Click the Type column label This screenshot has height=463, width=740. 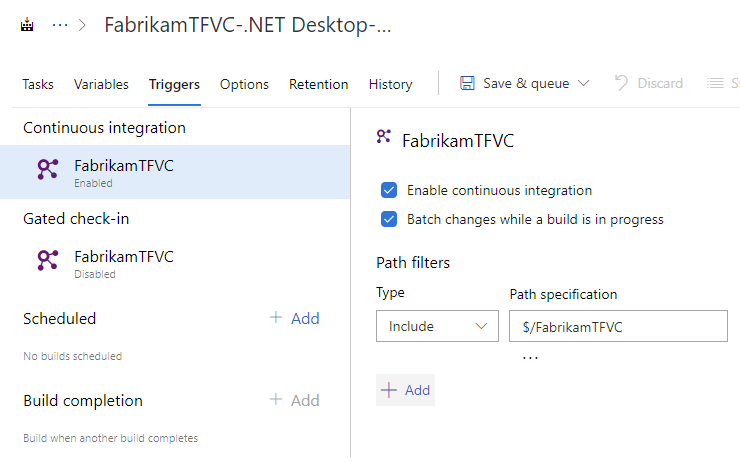(x=390, y=293)
